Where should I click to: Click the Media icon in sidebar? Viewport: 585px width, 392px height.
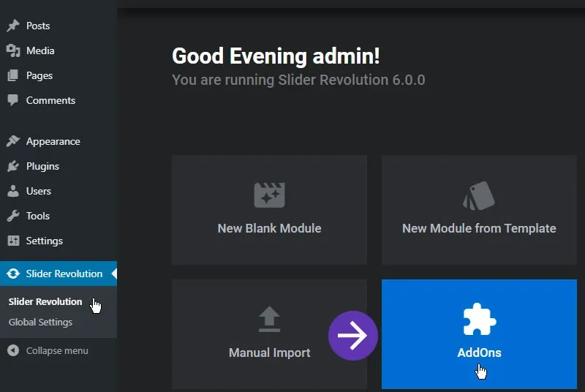[x=13, y=50]
